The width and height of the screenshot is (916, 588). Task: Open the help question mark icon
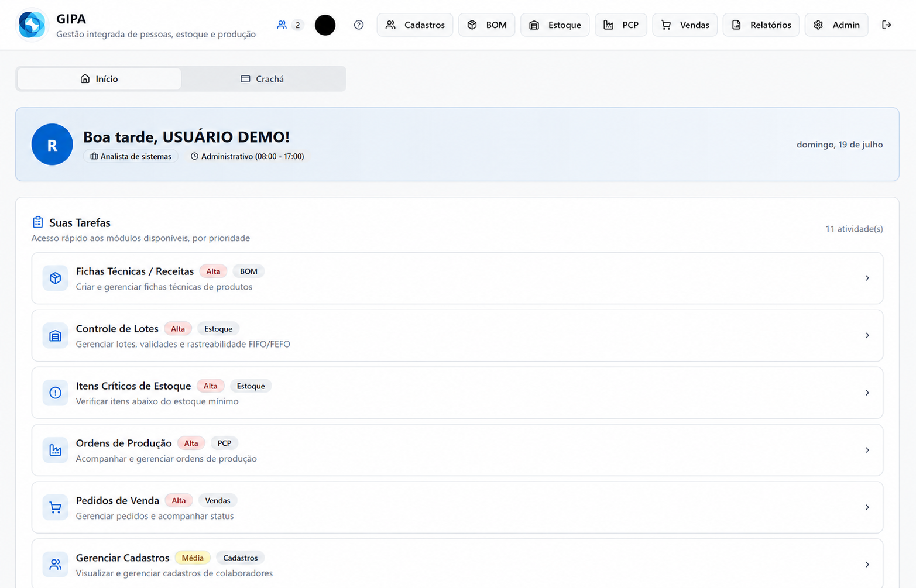(359, 25)
